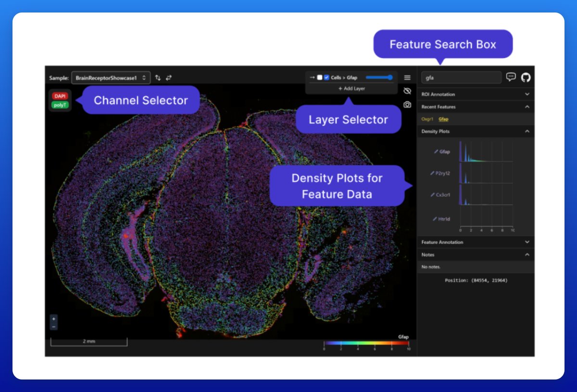Zoom out with the minus button
577x392 pixels.
[53, 327]
